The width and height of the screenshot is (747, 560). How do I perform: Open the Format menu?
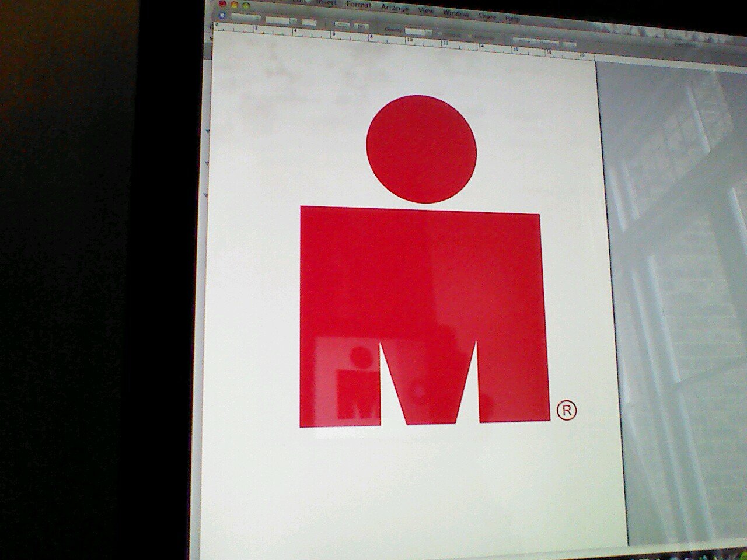(358, 5)
